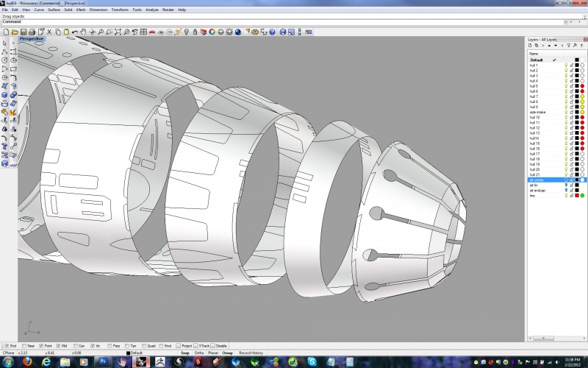
Task: Toggle the Project checkbox in osnap bar
Action: pos(178,346)
